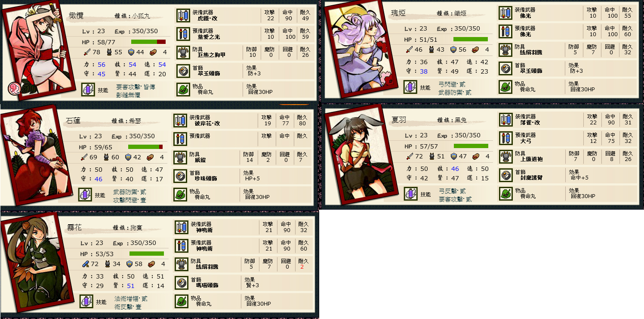Click the 法術增幅·貳 skill name
Viewport: 644px width, 319px height.
pos(131,298)
